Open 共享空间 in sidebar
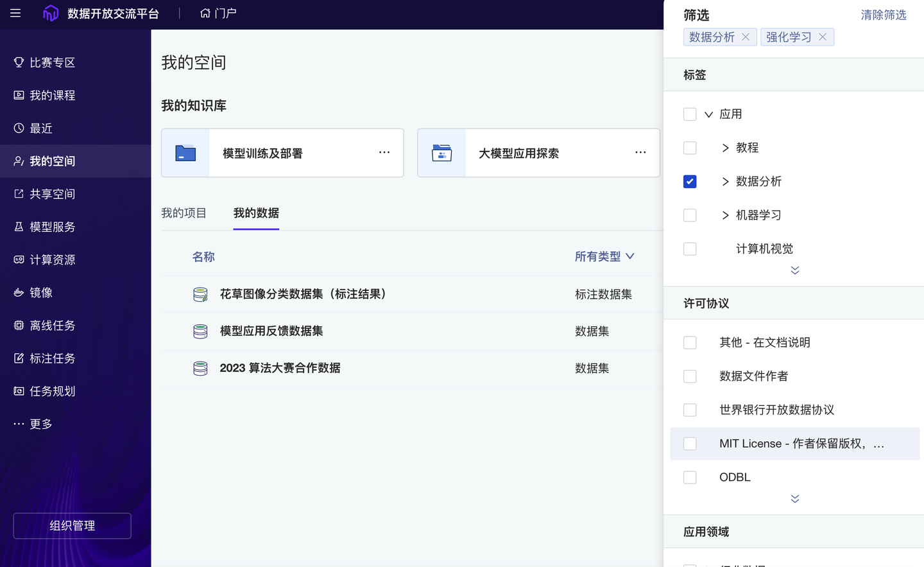Viewport: 924px width, 567px height. [x=53, y=193]
